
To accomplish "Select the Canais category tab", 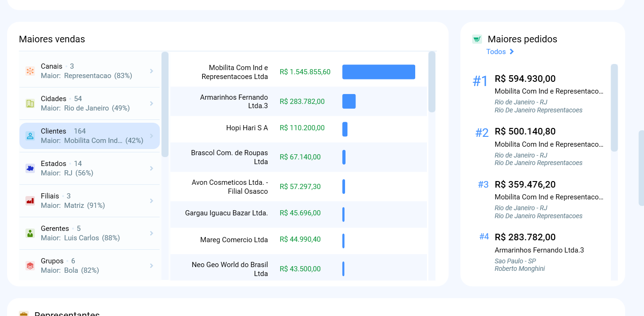I will pos(89,71).
